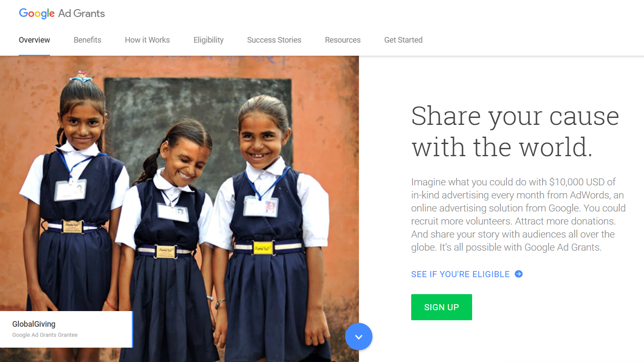Viewport: 644px width, 362px height.
Task: Go to the How it Works tab
Action: 148,40
